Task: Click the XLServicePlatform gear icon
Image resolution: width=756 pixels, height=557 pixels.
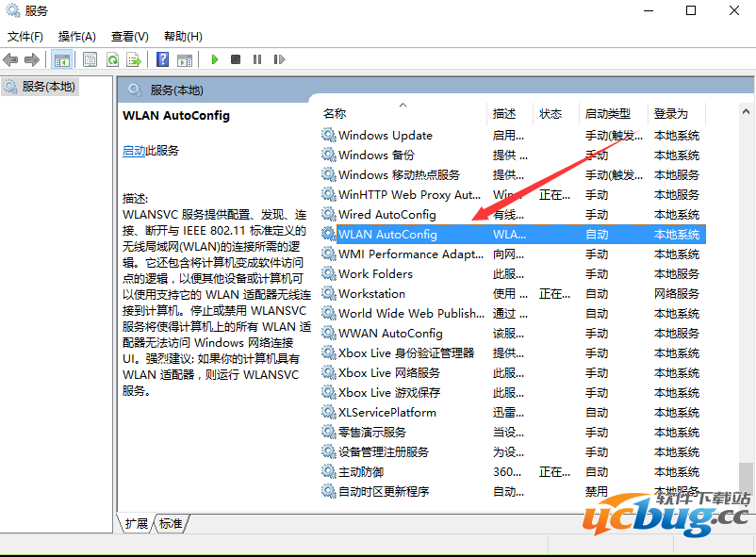Action: pyautogui.click(x=328, y=412)
